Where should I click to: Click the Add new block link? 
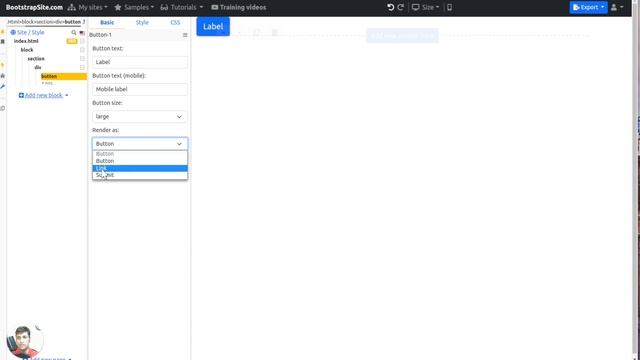(44, 95)
